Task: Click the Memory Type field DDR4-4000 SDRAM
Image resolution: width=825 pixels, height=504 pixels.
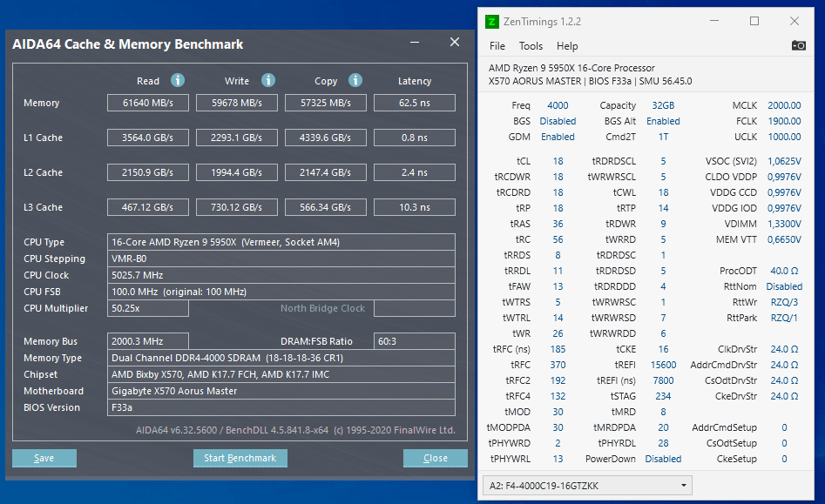Action: [x=281, y=358]
